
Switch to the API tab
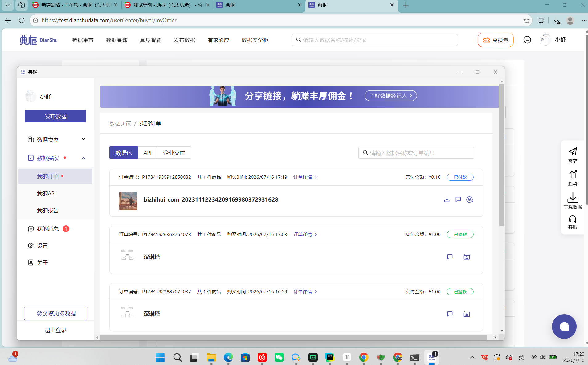pos(147,153)
